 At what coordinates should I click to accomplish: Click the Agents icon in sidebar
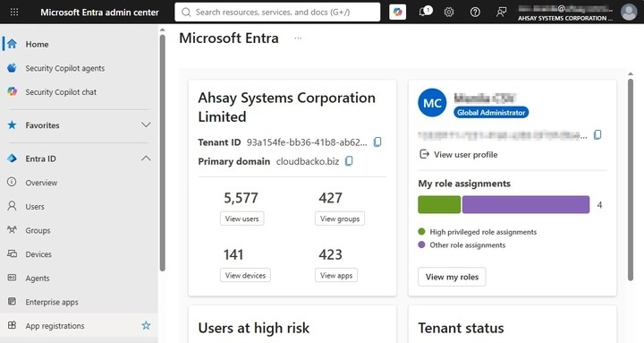point(12,278)
